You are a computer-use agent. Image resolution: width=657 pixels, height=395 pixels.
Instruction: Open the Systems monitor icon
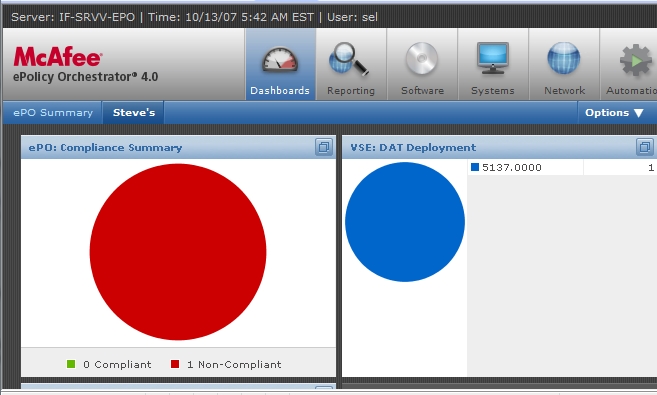tap(492, 58)
